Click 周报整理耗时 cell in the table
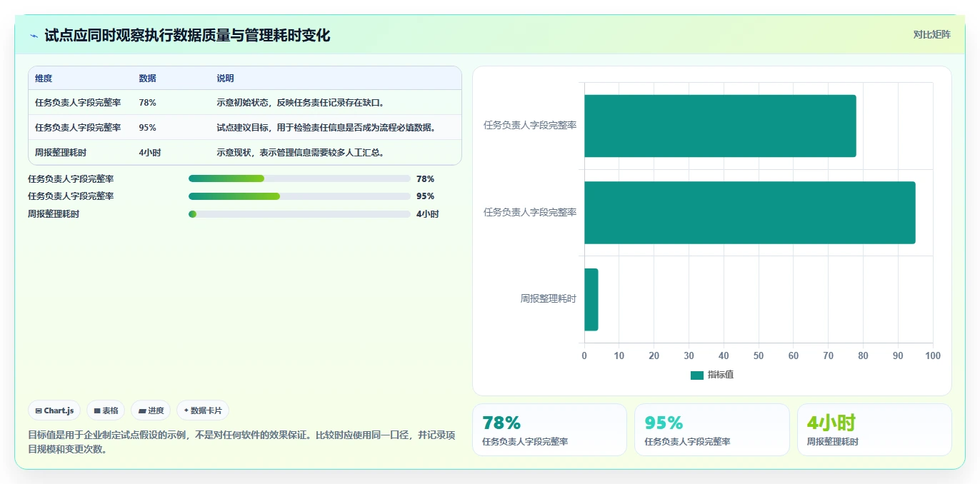This screenshot has height=484, width=980. [x=61, y=153]
